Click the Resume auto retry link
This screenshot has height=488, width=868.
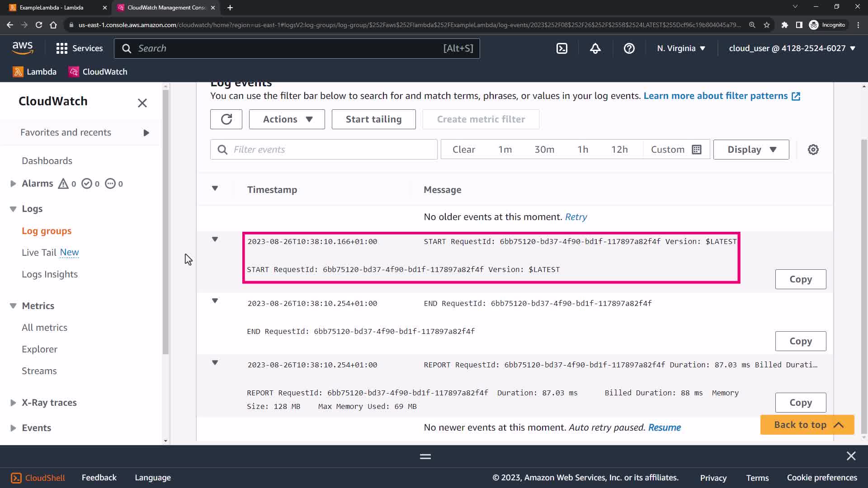(664, 427)
